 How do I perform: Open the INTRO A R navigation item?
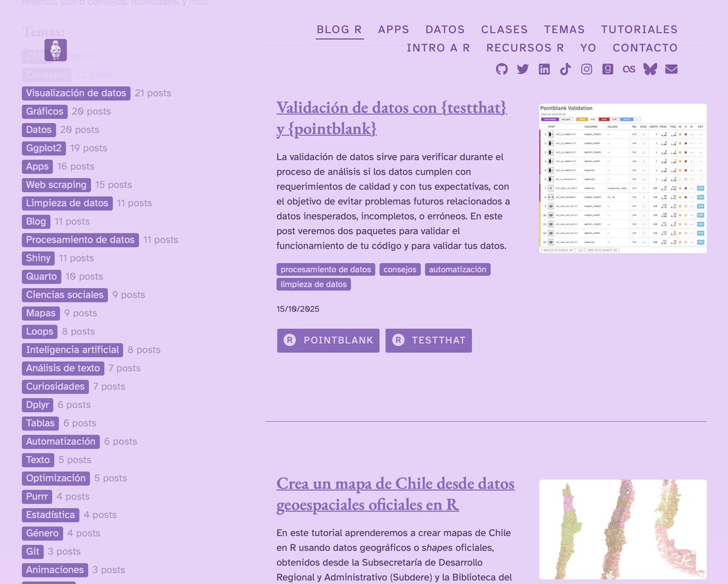click(x=439, y=47)
